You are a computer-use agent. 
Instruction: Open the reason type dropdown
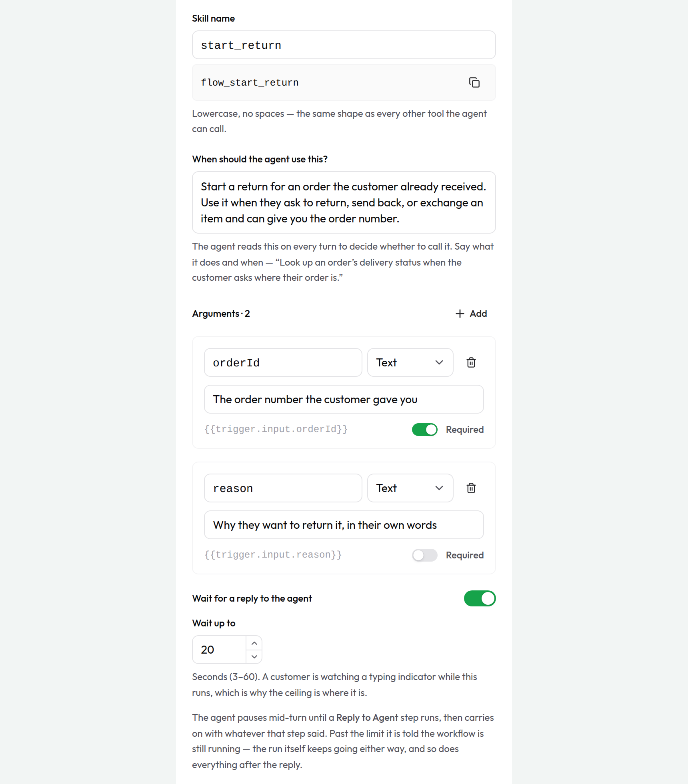tap(410, 488)
